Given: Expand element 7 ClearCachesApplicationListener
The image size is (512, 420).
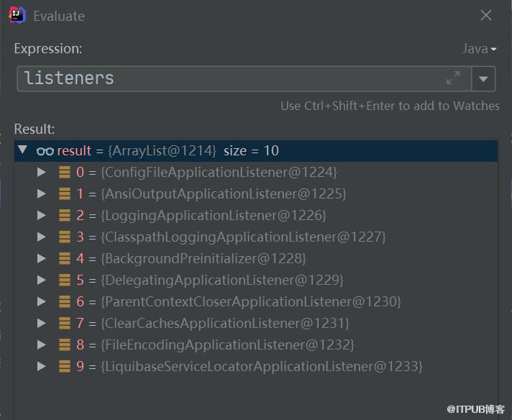Looking at the screenshot, I should [41, 323].
